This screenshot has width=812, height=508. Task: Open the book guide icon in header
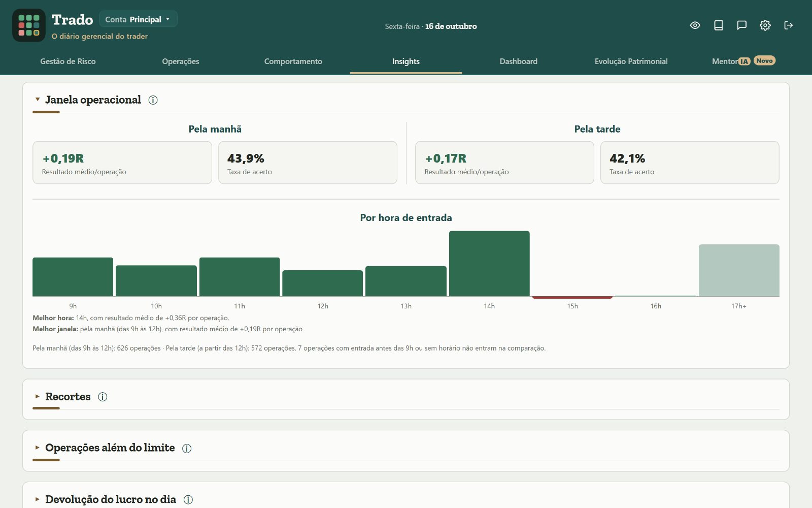tap(719, 25)
